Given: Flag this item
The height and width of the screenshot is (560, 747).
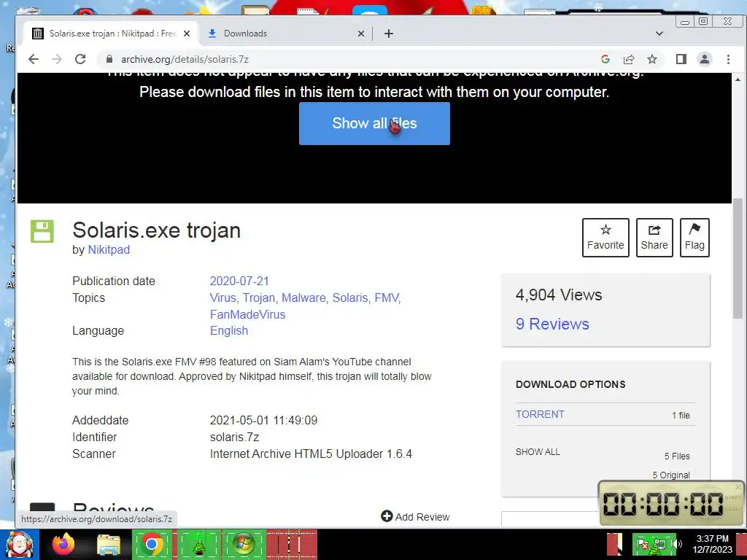Looking at the screenshot, I should pyautogui.click(x=694, y=237).
